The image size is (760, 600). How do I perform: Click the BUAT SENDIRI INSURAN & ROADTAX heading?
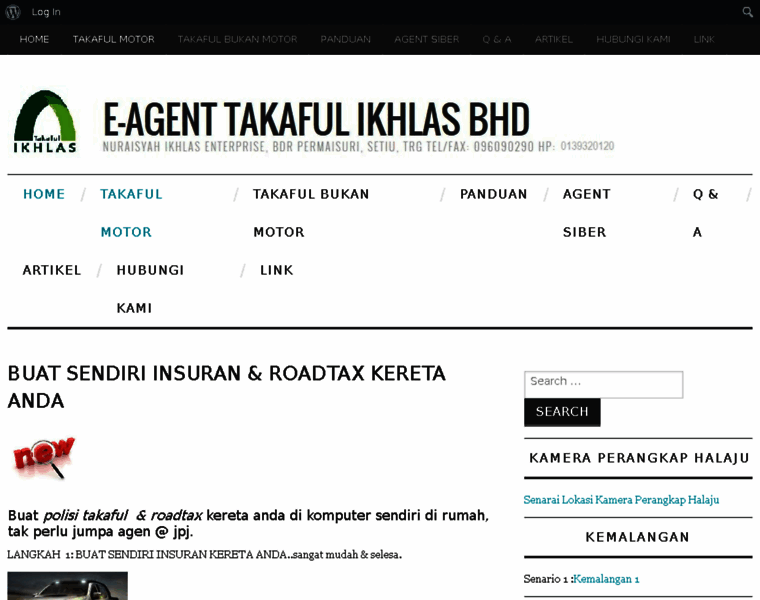click(227, 387)
